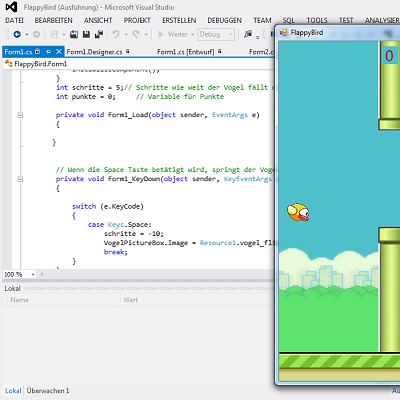Click the 'case Keys.Space:' code line
Image resolution: width=400 pixels, height=400 pixels.
[x=120, y=225]
